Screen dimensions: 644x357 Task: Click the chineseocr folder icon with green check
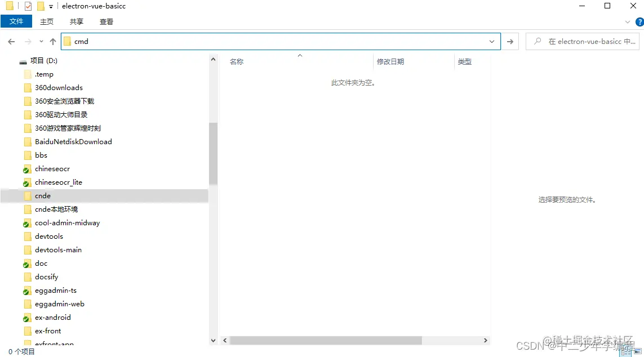coord(27,169)
